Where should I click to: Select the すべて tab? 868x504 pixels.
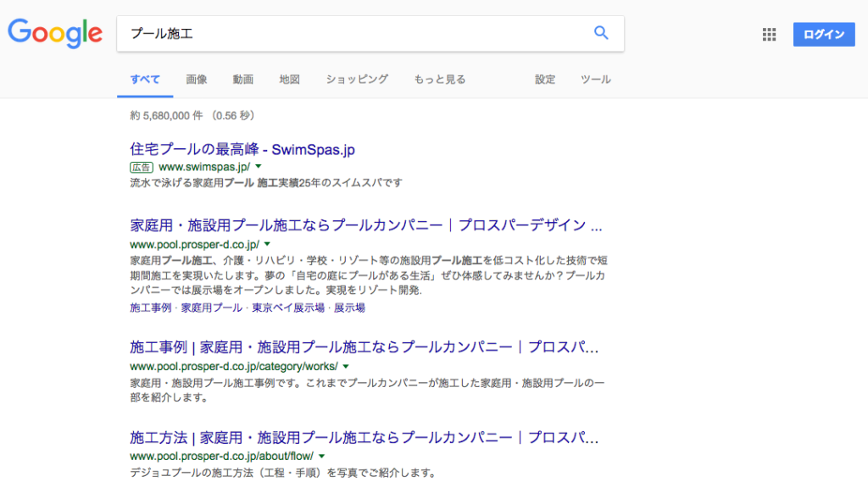pos(145,80)
